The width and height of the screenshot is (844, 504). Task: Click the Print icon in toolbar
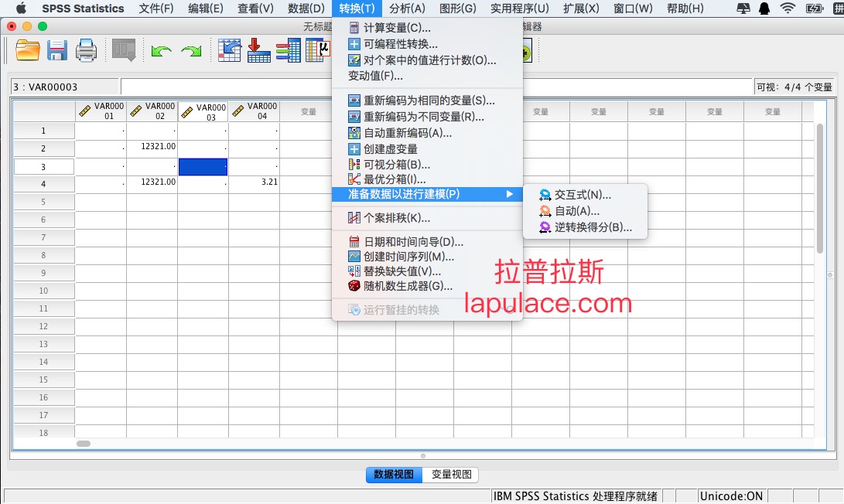[x=86, y=50]
